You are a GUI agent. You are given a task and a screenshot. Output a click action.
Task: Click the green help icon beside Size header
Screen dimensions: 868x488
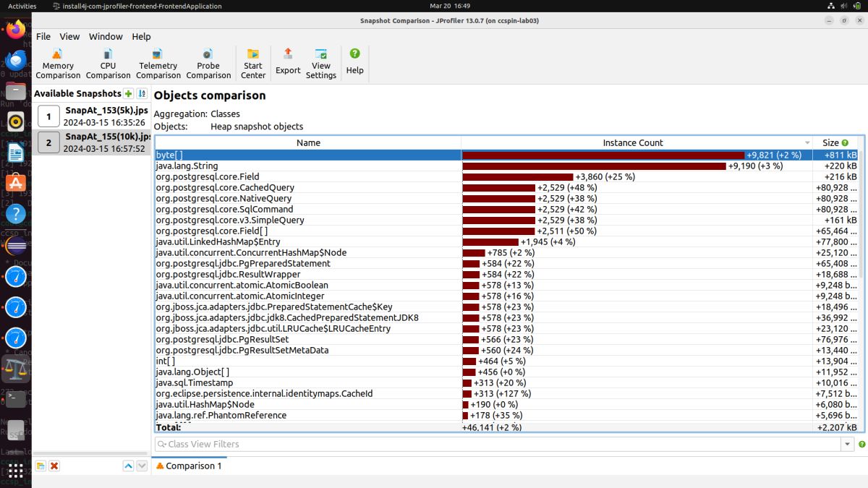845,143
